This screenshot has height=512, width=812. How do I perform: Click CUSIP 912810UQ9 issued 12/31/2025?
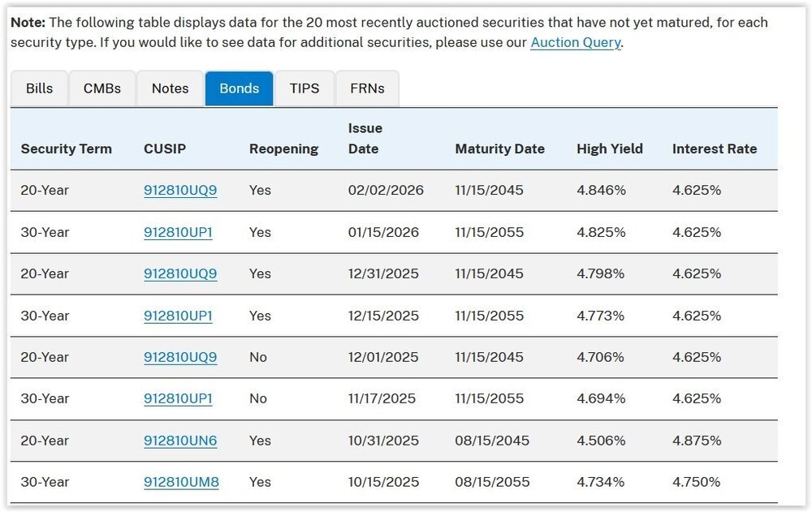(x=180, y=273)
